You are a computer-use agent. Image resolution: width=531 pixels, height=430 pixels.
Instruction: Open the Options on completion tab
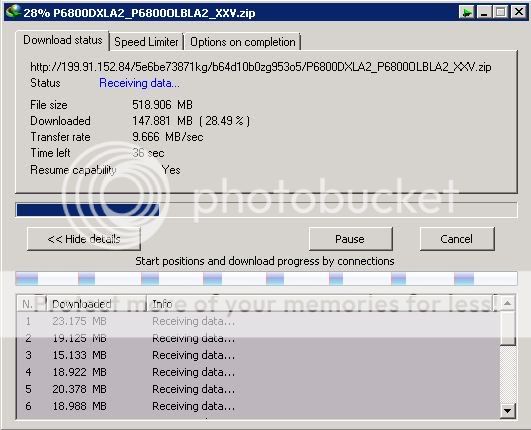(x=242, y=42)
